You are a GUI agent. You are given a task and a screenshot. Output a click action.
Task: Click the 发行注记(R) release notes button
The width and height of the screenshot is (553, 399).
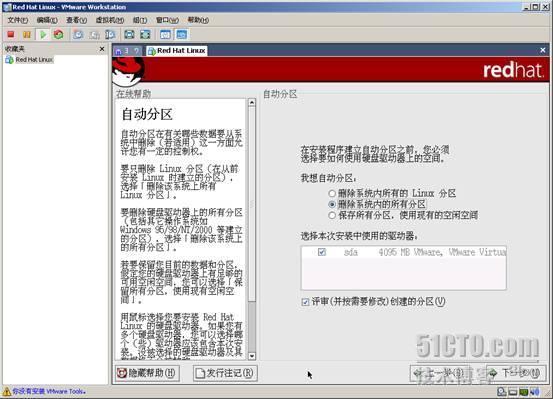point(225,373)
